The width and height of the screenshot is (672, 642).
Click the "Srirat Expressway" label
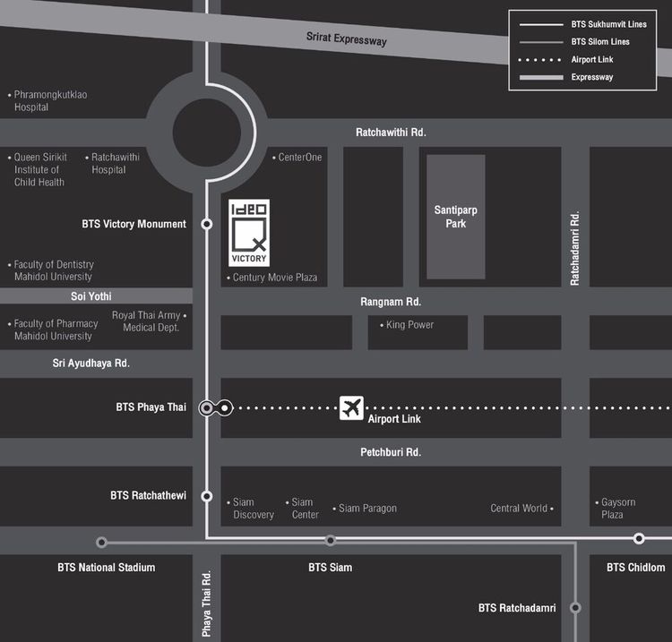346,39
